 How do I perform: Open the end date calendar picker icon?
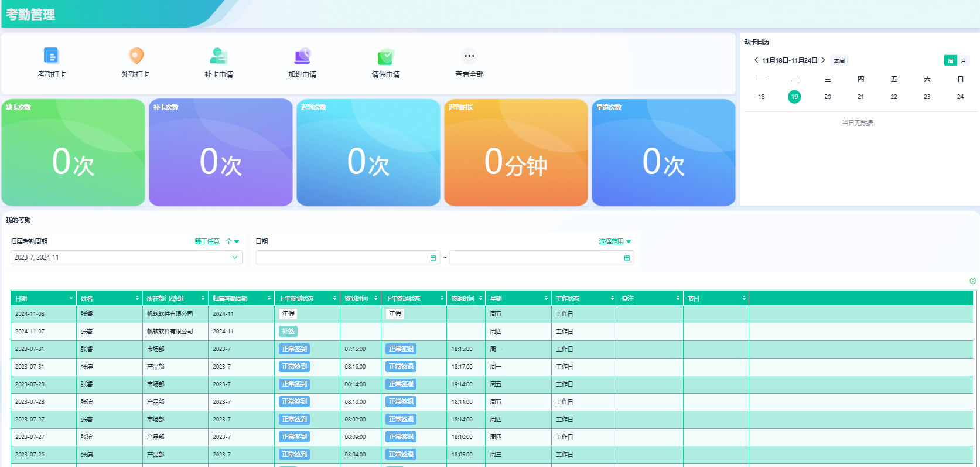click(627, 258)
